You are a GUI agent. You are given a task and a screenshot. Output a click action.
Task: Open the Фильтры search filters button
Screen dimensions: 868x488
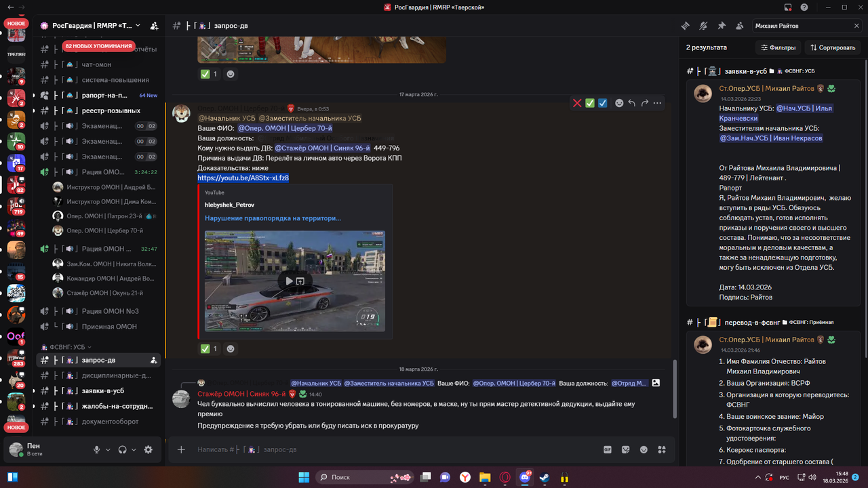[x=778, y=47]
